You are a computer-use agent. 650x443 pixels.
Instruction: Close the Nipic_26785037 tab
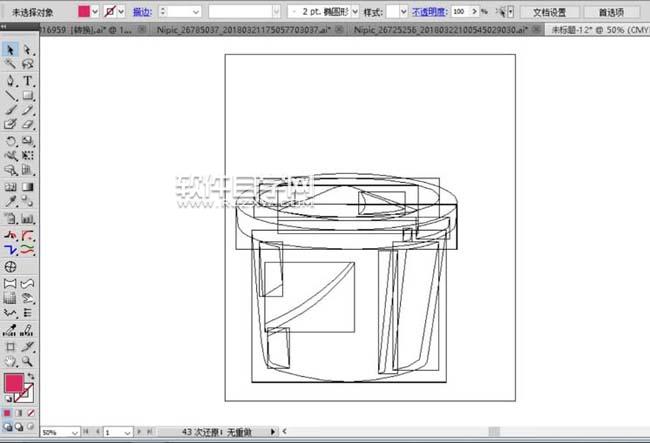[339, 30]
